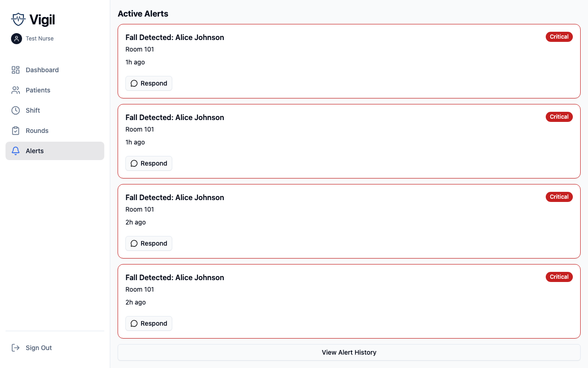The height and width of the screenshot is (368, 588).
Task: Open View Alert History
Action: [x=349, y=352]
